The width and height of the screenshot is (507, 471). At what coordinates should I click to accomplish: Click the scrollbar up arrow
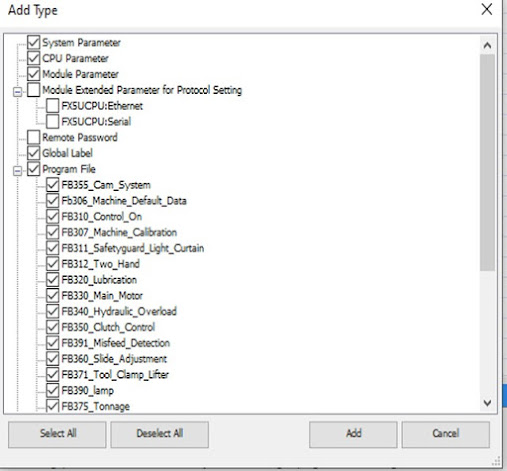[487, 45]
